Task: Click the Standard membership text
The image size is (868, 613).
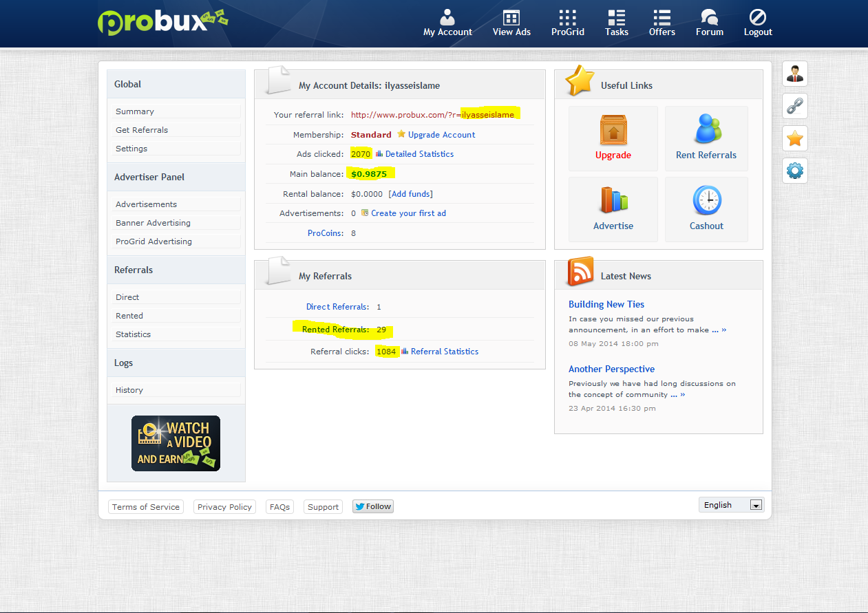Action: [371, 135]
